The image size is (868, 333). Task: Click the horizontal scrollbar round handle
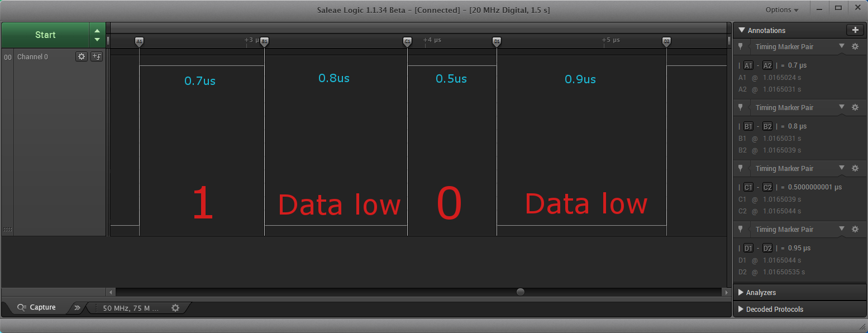(x=521, y=292)
